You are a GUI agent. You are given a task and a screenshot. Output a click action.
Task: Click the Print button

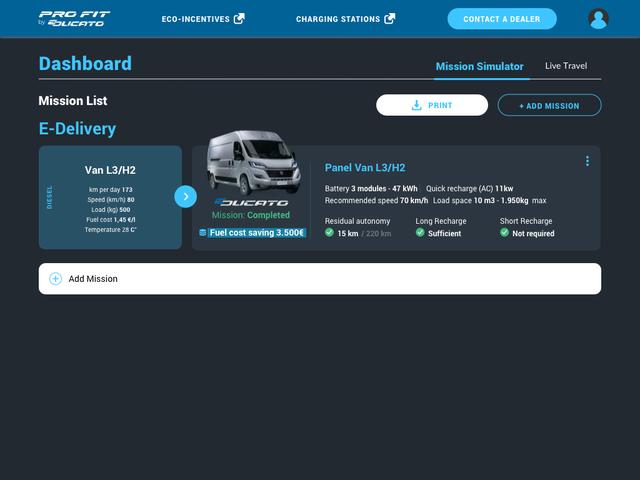click(x=432, y=105)
